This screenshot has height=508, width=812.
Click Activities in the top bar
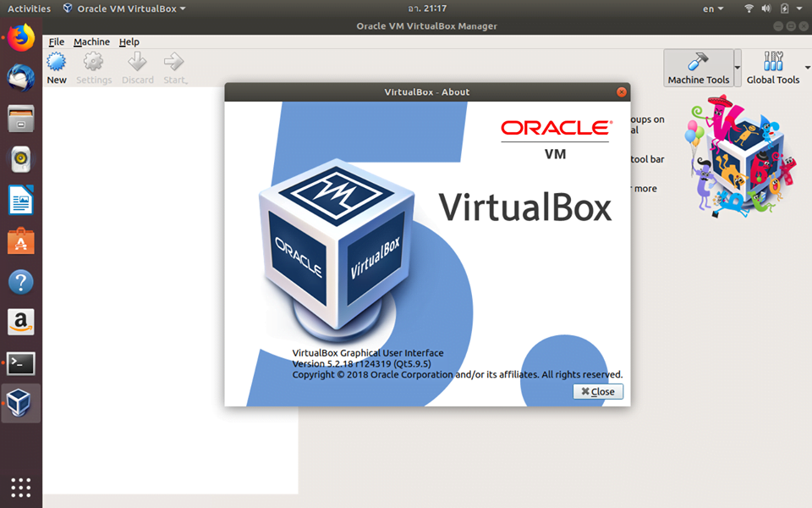[x=29, y=8]
